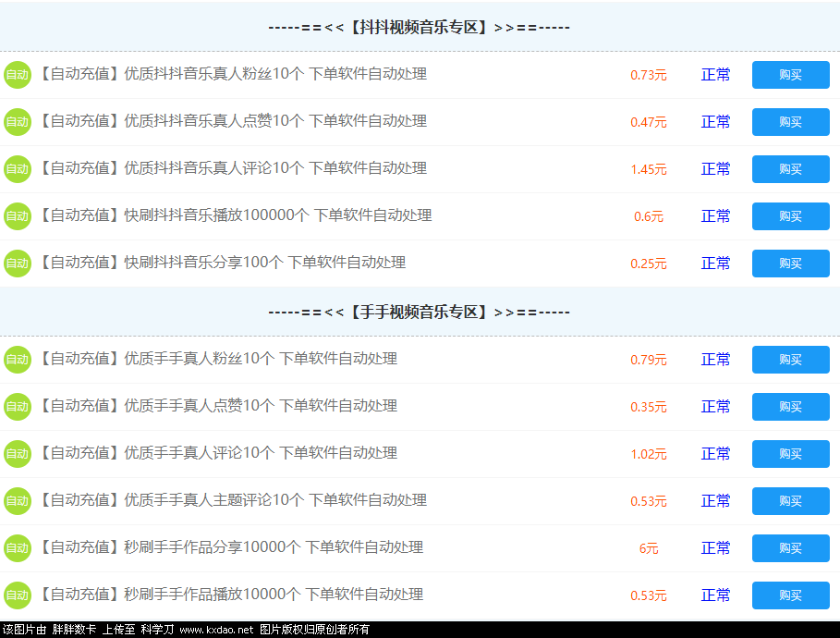This screenshot has height=638, width=840.
Task: Click the 自动 badge beside 快刷抖抖音乐播放100000个
Action: tap(18, 216)
